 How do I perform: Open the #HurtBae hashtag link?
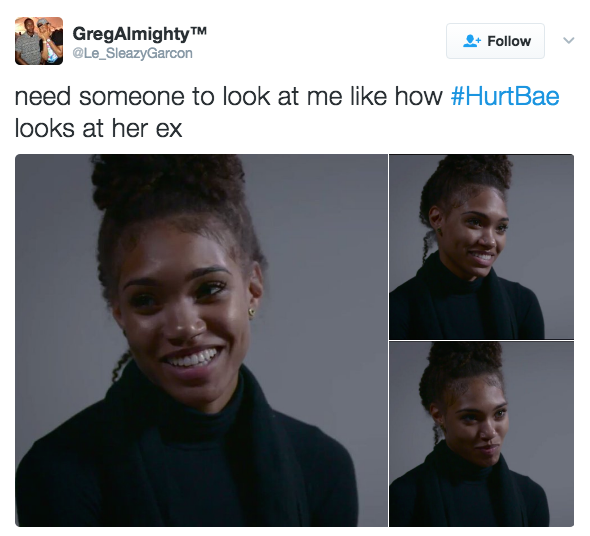click(505, 96)
